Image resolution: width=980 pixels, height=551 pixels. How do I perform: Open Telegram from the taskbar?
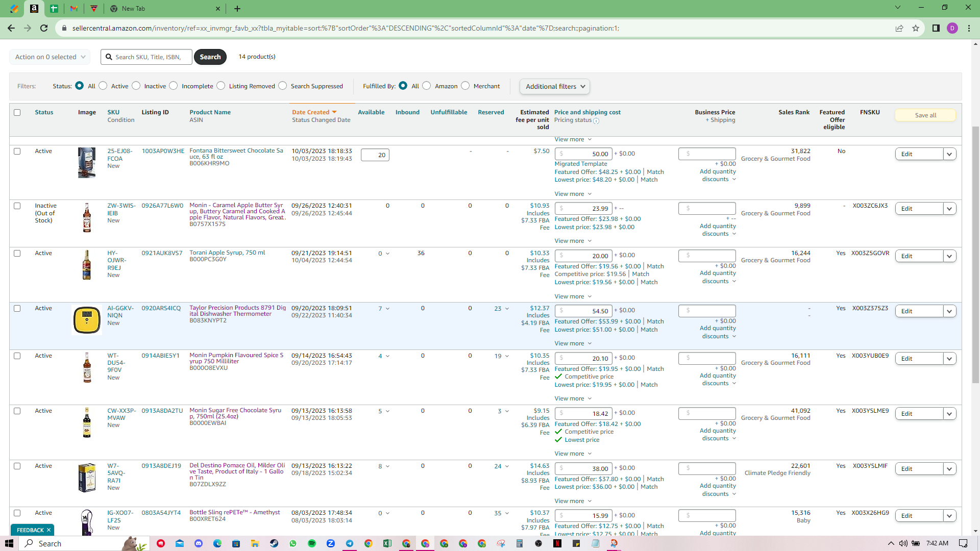(x=350, y=543)
